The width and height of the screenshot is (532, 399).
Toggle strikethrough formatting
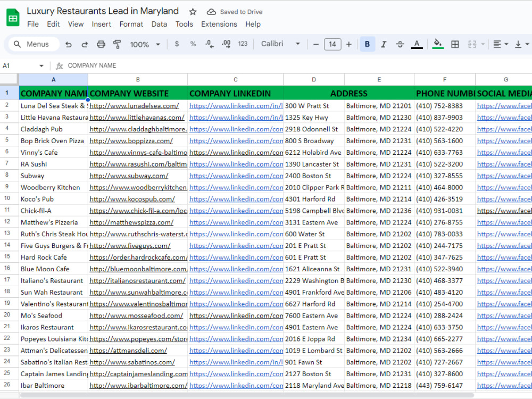400,44
